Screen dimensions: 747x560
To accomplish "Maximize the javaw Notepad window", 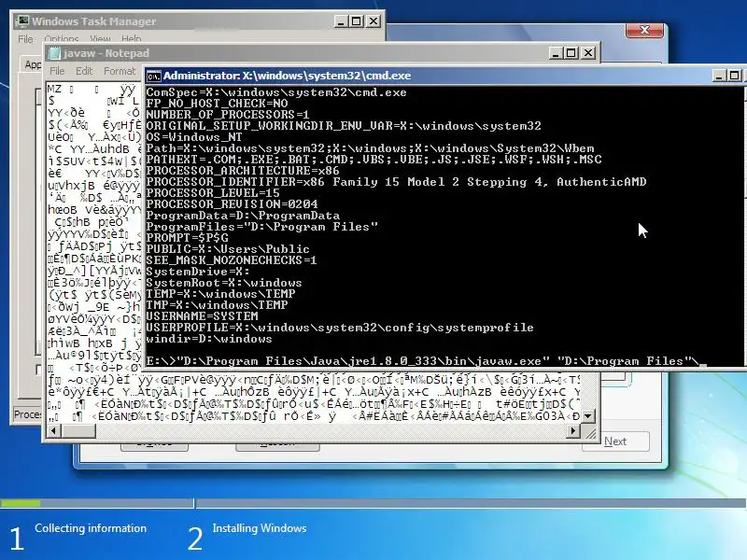I will 571,53.
